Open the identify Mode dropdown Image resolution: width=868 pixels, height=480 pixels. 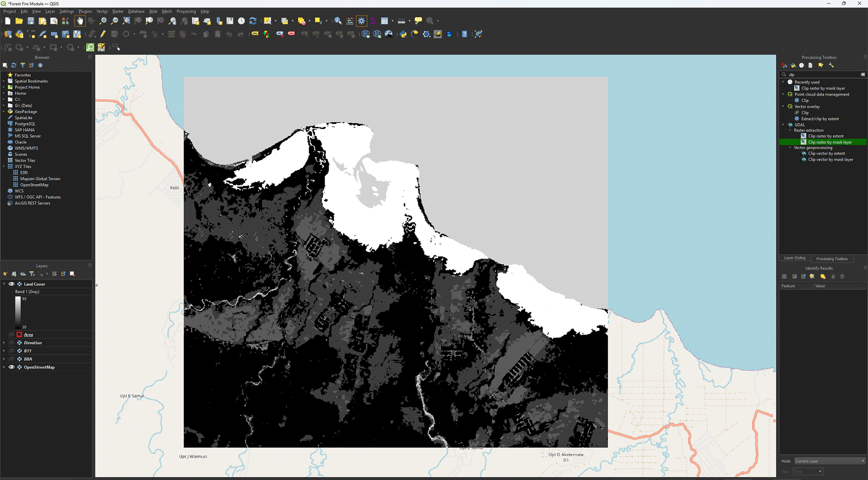830,461
